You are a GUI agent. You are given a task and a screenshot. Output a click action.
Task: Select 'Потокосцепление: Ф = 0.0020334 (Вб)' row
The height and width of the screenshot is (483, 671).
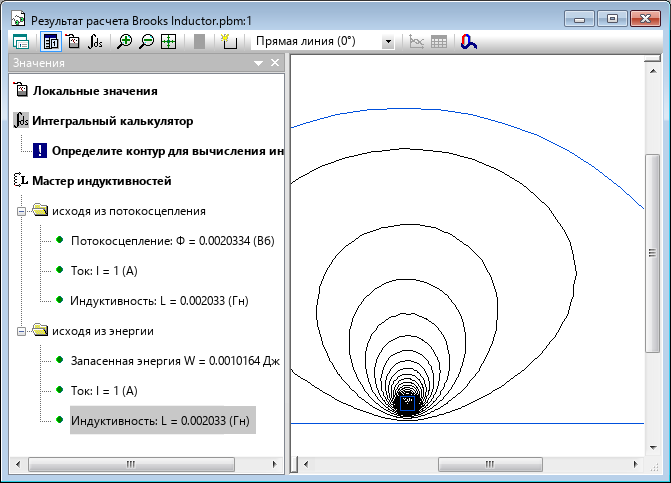click(172, 241)
